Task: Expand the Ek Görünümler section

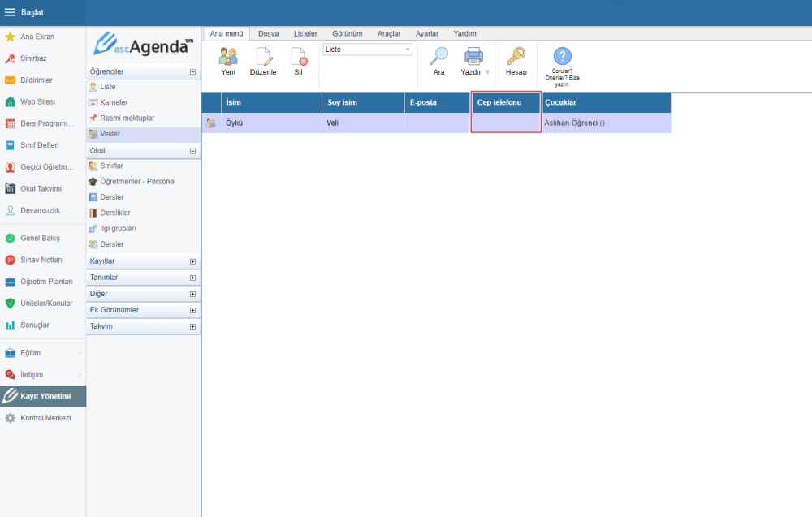Action: (x=192, y=311)
